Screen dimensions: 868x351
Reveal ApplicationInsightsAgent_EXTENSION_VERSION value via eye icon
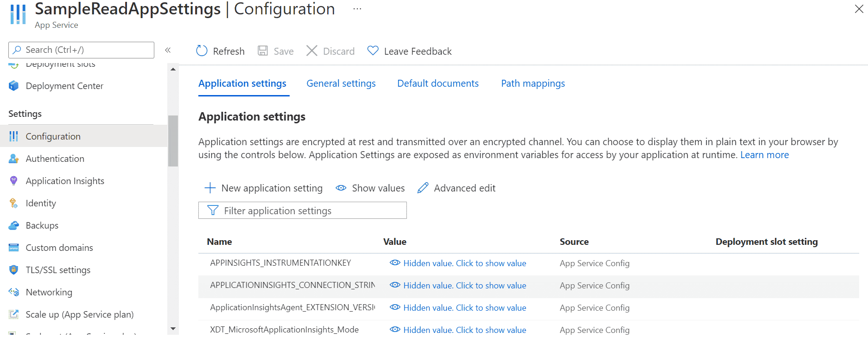click(395, 307)
